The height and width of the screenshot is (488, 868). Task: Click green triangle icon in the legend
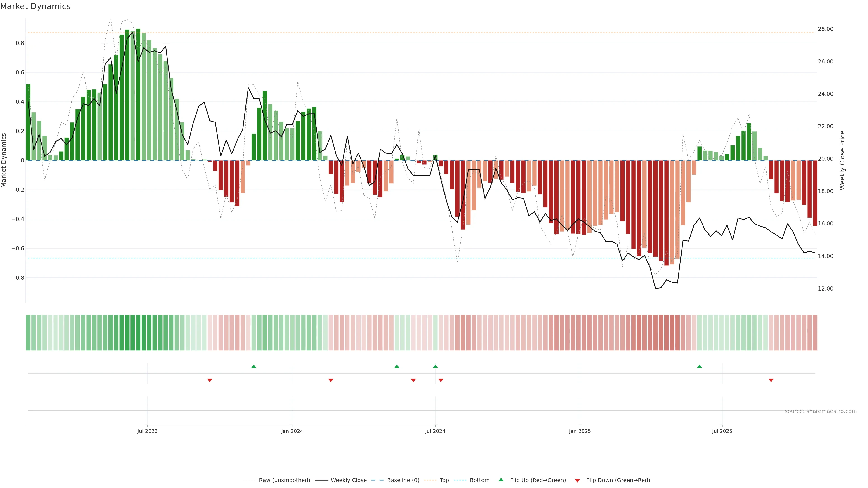(501, 480)
